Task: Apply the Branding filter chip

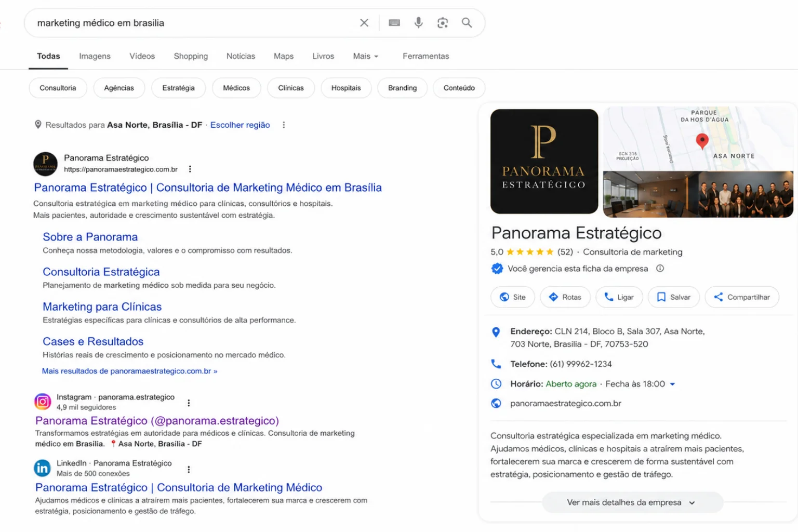Action: coord(402,88)
